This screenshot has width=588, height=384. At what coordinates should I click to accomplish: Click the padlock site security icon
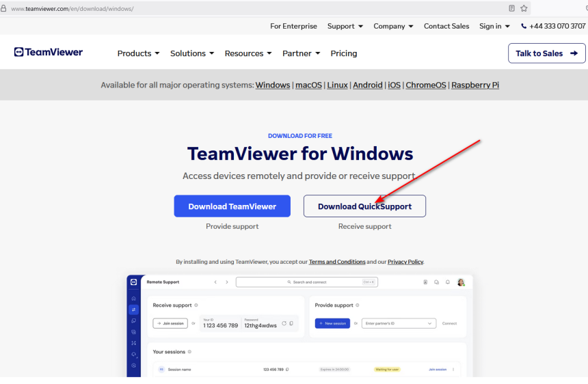tap(4, 8)
